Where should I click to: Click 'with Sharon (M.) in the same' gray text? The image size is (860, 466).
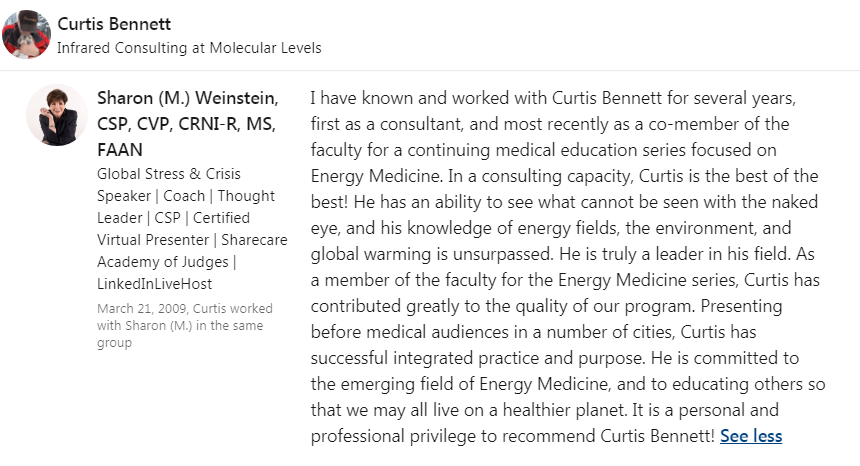click(x=180, y=326)
